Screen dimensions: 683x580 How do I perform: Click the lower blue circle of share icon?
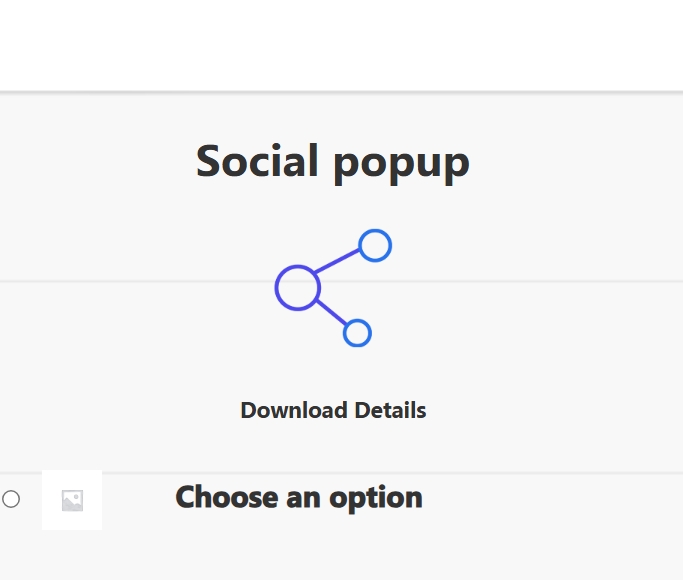(x=357, y=333)
